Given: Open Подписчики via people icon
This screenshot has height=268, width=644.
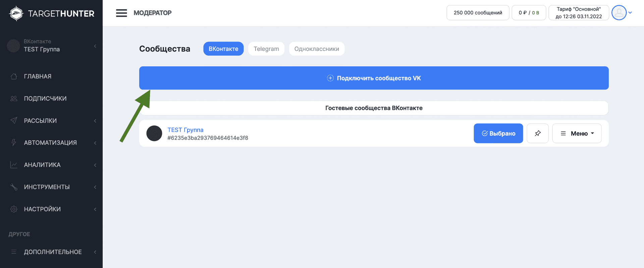Looking at the screenshot, I should (x=14, y=98).
